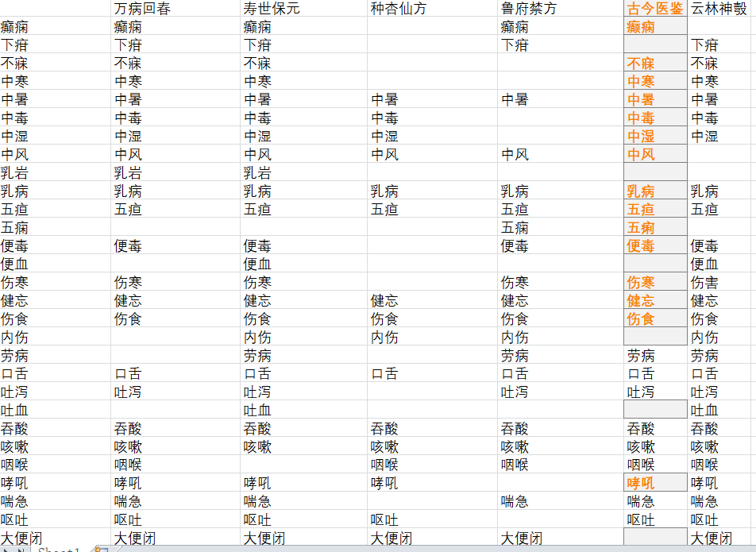Open the Sheet1 worksheet tab

59,549
